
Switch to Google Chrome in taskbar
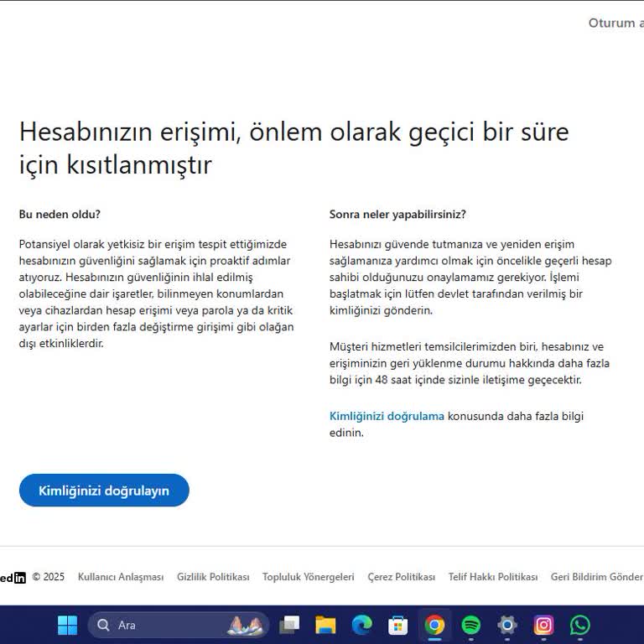coord(434,625)
